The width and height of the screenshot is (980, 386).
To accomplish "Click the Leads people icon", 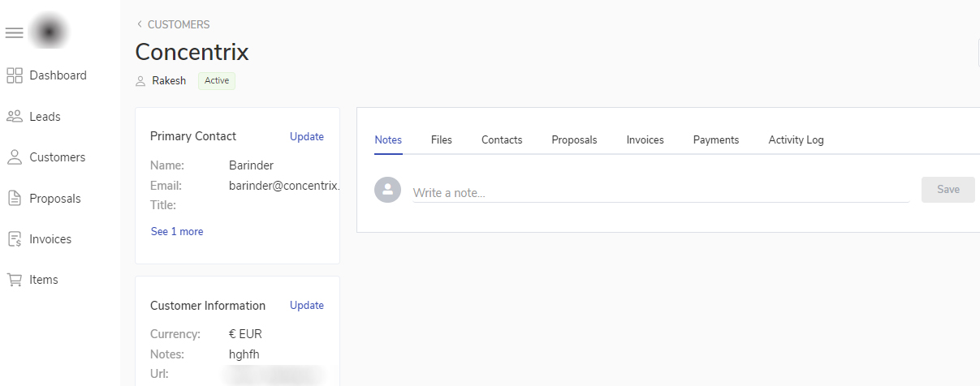I will pyautogui.click(x=15, y=117).
